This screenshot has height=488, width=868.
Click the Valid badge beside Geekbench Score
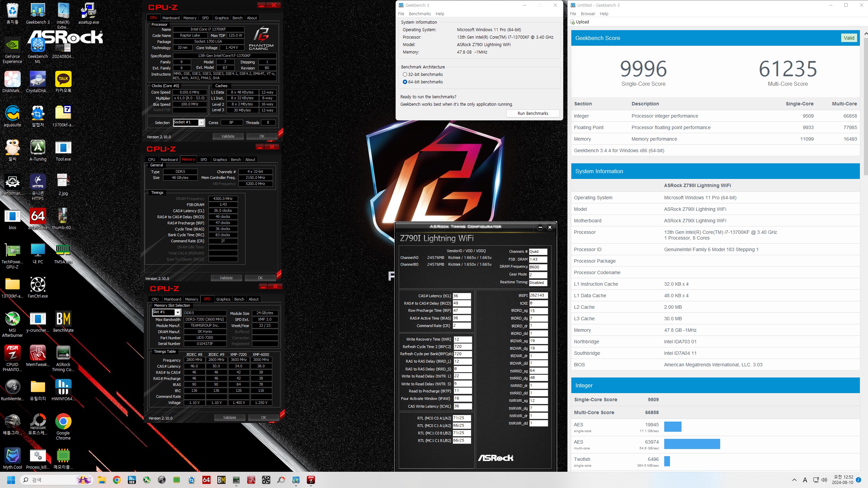click(x=849, y=38)
